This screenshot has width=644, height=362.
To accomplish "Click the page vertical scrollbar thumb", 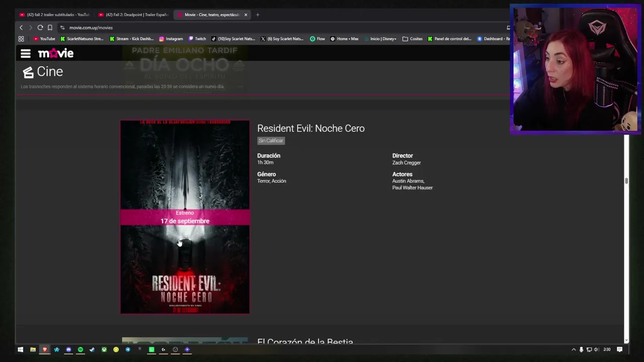I will [x=626, y=181].
